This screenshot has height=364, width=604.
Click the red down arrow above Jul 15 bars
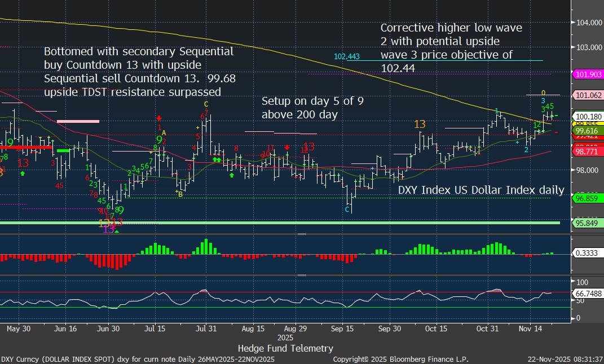click(160, 117)
